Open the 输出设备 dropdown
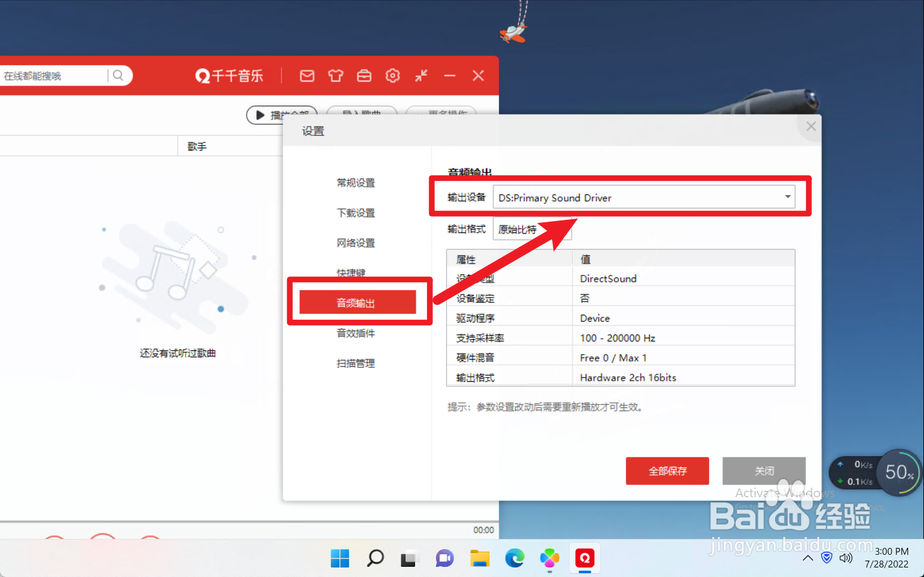Viewport: 924px width, 577px height. (644, 198)
